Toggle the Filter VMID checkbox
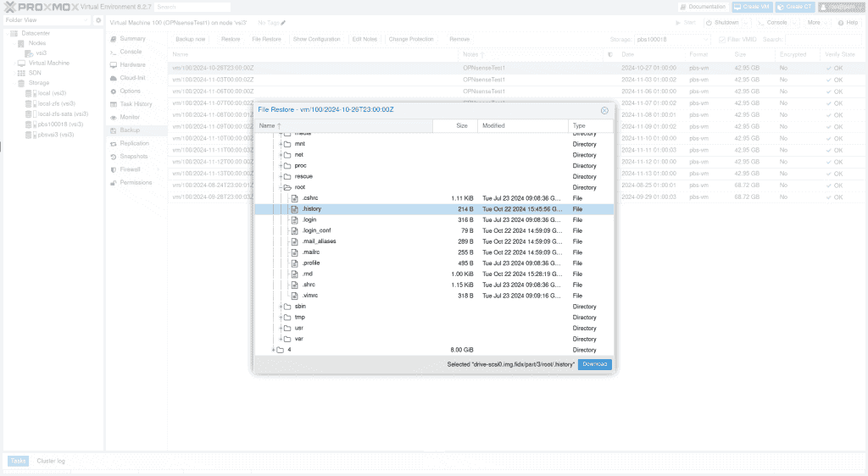 tap(721, 39)
